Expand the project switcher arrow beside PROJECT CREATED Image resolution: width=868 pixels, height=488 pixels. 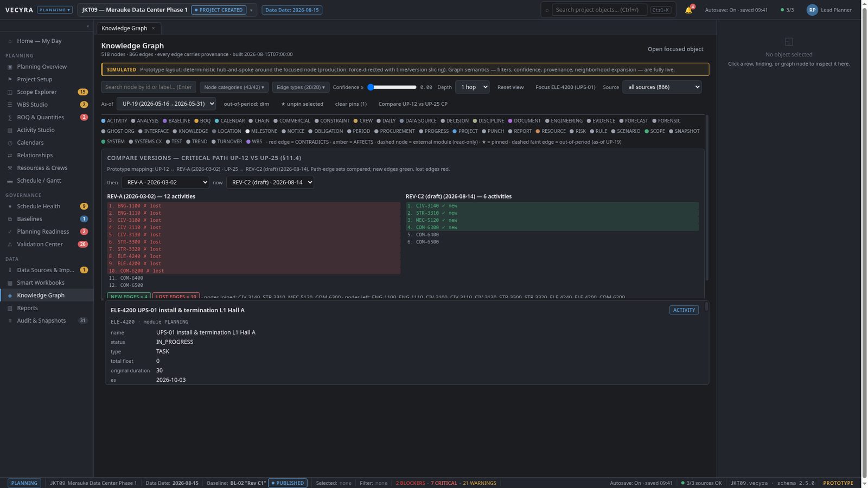tap(251, 10)
